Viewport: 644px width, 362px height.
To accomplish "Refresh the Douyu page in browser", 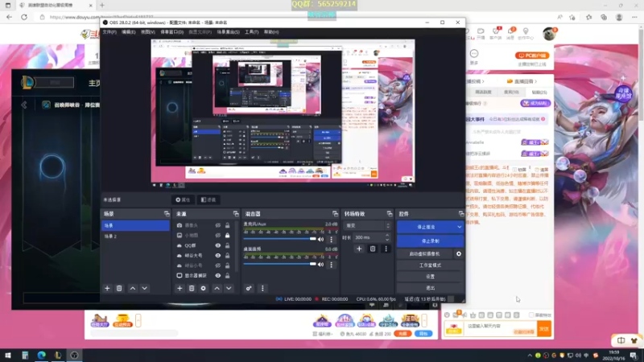I will click(x=24, y=17).
